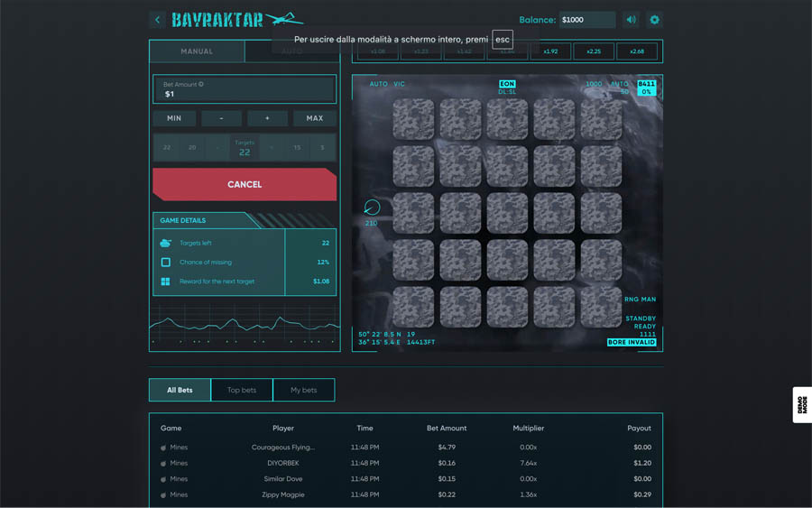Open the My bets tab
812x508 pixels.
(303, 390)
